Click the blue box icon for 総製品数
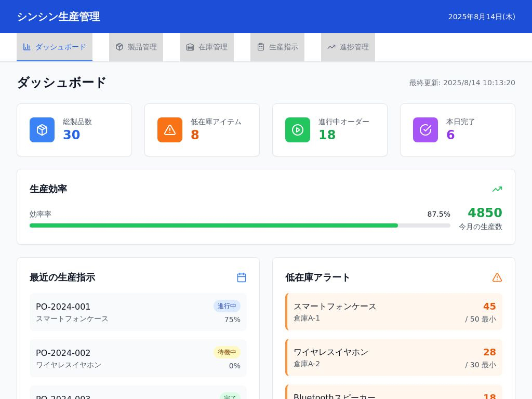Viewport: 532px width, 399px height. (x=42, y=130)
